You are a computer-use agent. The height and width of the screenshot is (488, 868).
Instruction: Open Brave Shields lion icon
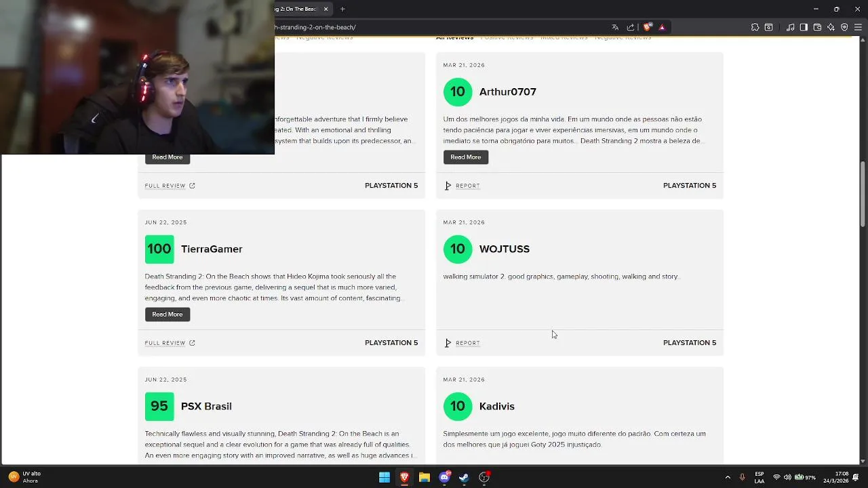point(648,27)
